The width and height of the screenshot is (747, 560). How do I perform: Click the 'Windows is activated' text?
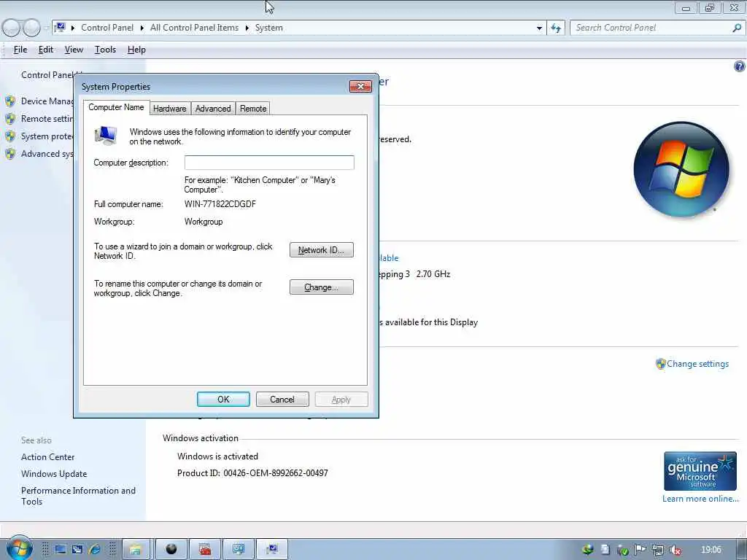(217, 456)
